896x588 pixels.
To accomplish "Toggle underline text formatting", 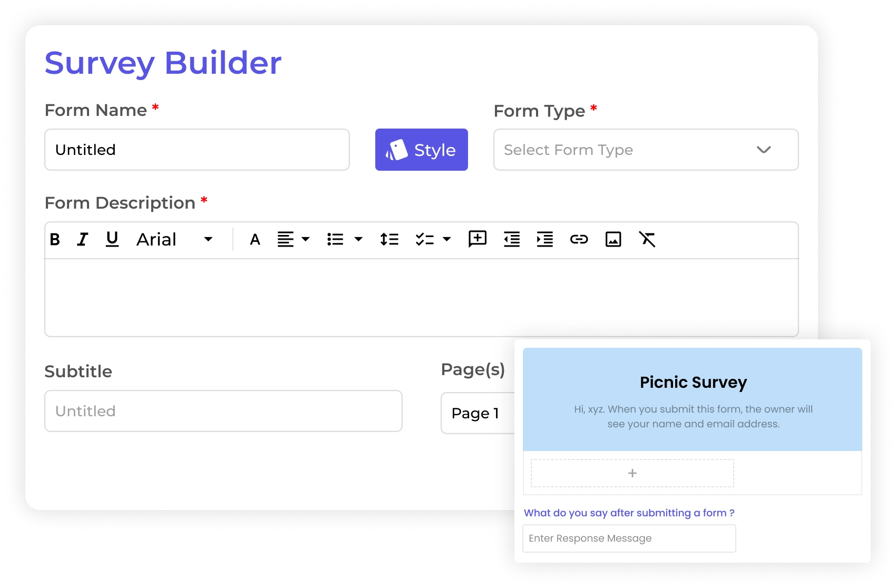I will (x=112, y=240).
